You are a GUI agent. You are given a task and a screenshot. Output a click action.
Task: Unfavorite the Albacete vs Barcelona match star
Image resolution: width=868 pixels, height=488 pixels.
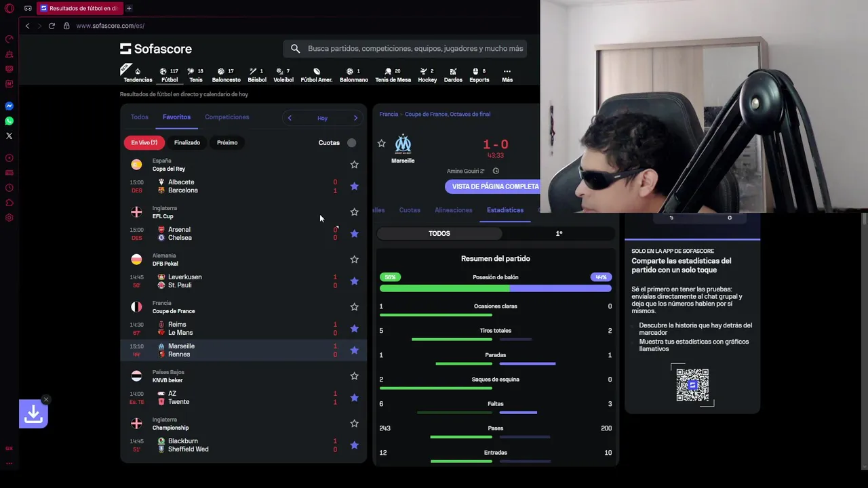pos(354,186)
